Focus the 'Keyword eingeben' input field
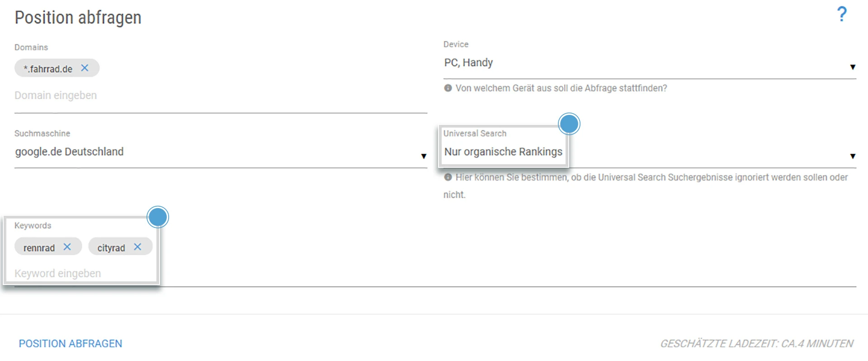The image size is (868, 361). coord(58,274)
